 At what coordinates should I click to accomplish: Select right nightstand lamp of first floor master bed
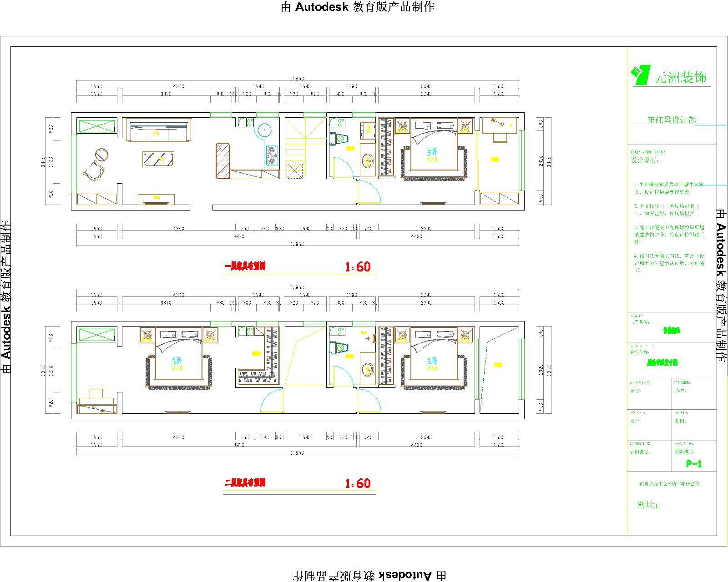pyautogui.click(x=465, y=126)
